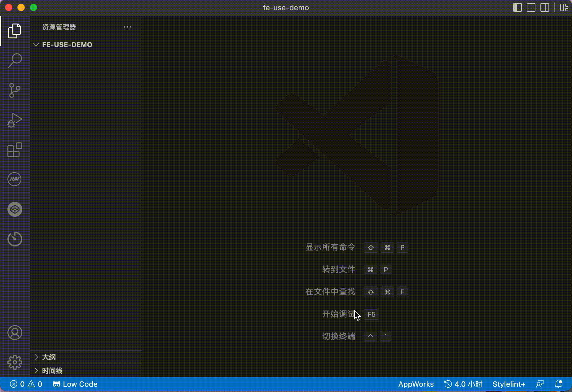
Task: Open the Explorer view in activity bar
Action: [x=15, y=31]
